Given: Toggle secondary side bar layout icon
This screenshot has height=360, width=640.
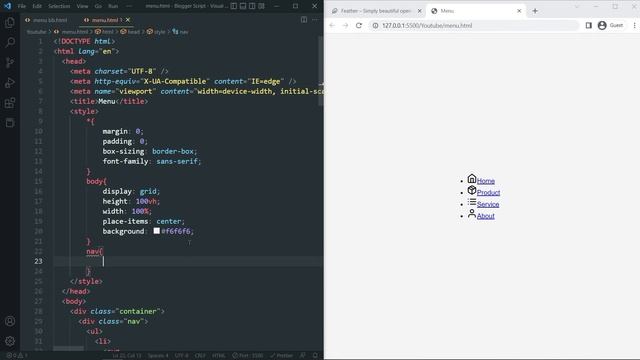Looking at the screenshot, I should click(252, 6).
